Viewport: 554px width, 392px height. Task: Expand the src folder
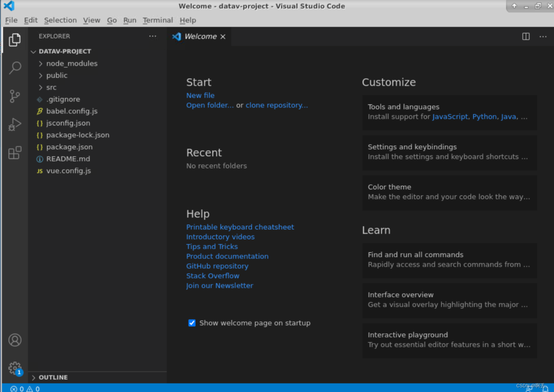[41, 87]
